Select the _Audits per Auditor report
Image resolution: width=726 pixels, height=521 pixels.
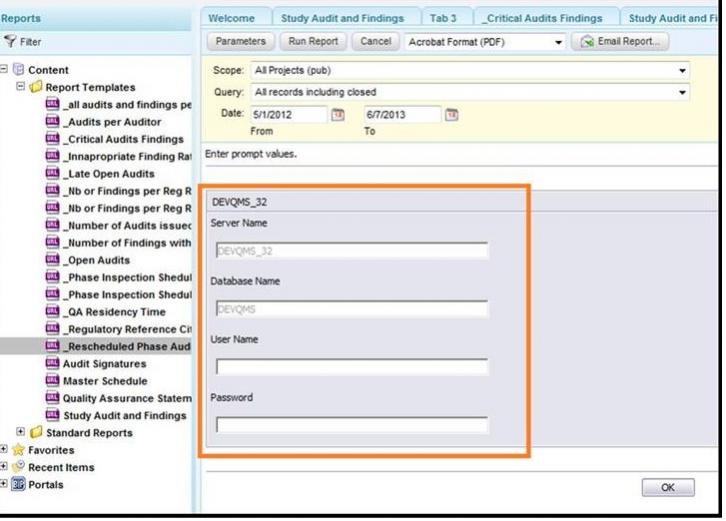coord(113,122)
